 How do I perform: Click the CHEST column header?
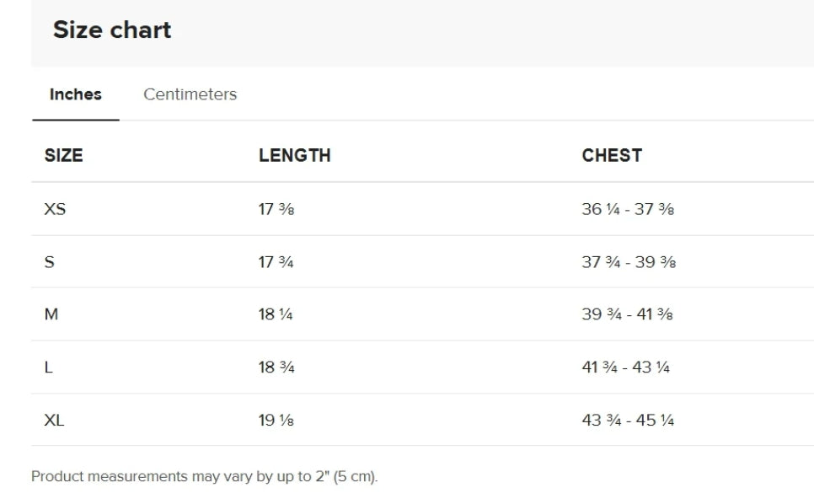click(x=612, y=155)
